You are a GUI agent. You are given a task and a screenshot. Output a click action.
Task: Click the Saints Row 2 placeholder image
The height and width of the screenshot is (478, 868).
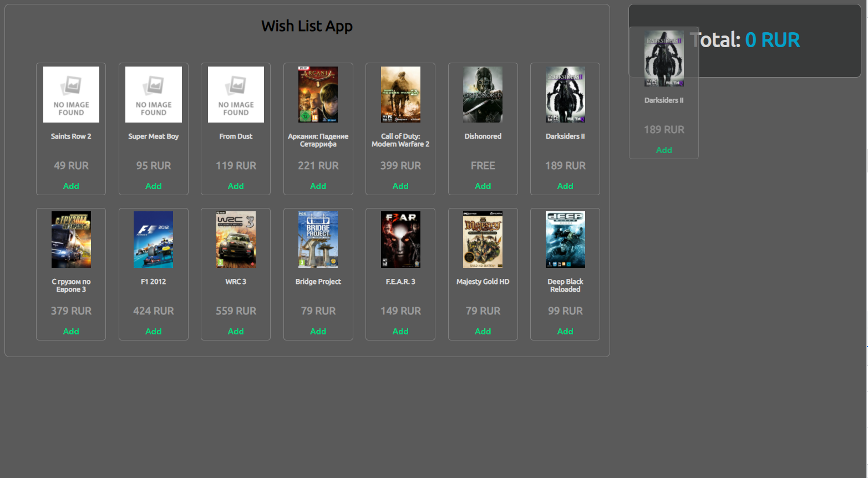pos(71,94)
